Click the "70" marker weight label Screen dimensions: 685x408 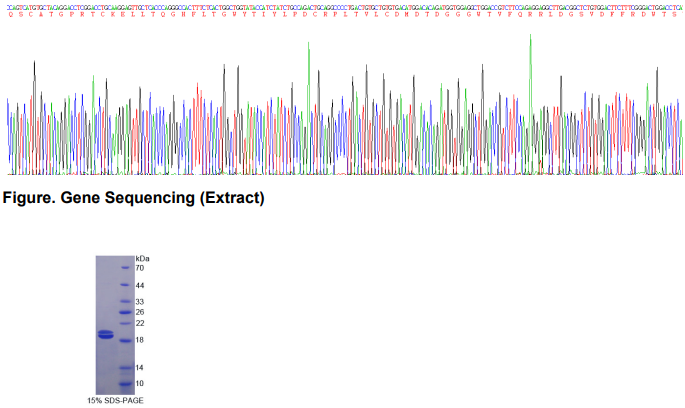(x=140, y=268)
